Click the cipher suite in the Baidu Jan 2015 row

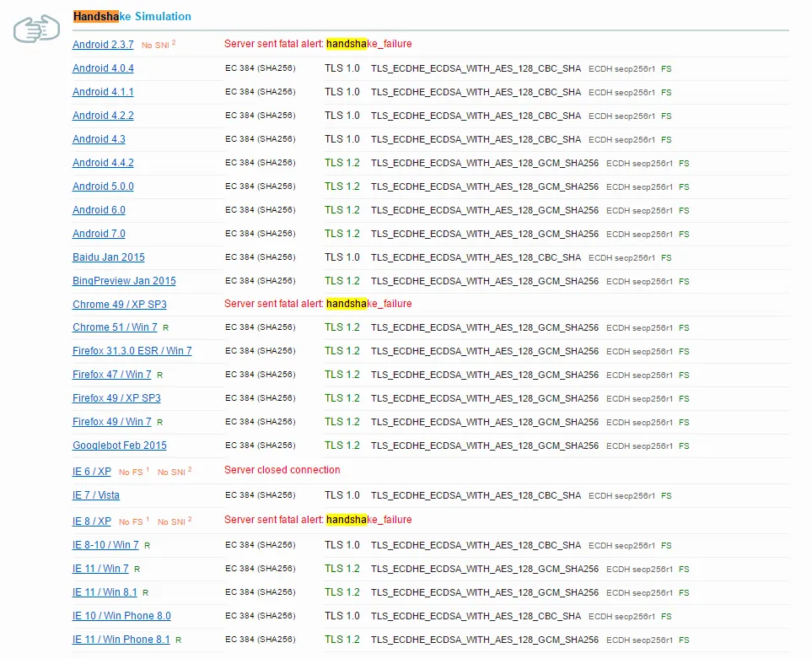476,257
